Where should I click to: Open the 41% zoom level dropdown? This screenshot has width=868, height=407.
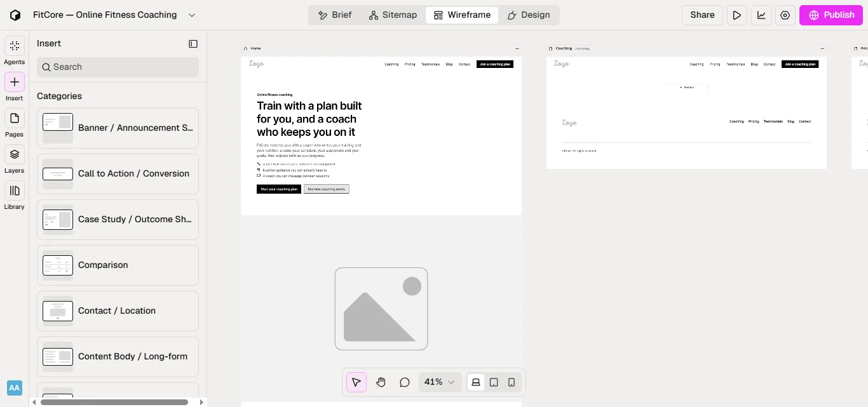440,382
